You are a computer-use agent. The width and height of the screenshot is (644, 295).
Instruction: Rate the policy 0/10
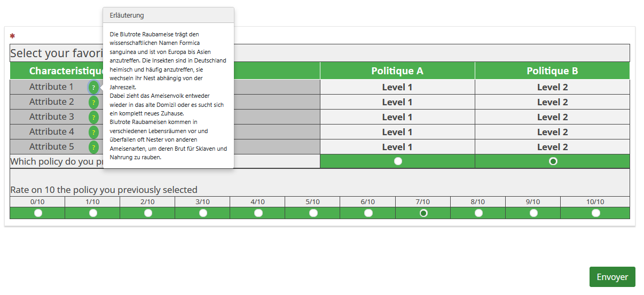[x=38, y=213]
